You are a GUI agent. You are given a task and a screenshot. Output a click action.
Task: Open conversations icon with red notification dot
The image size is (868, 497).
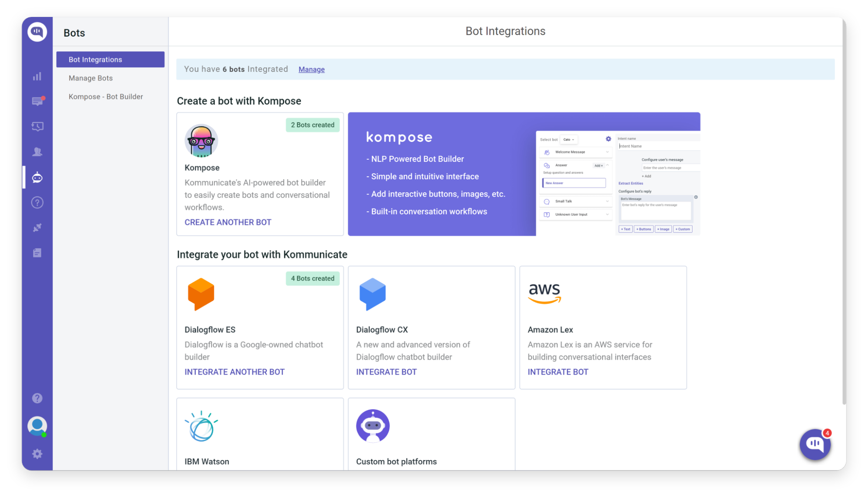coord(38,101)
